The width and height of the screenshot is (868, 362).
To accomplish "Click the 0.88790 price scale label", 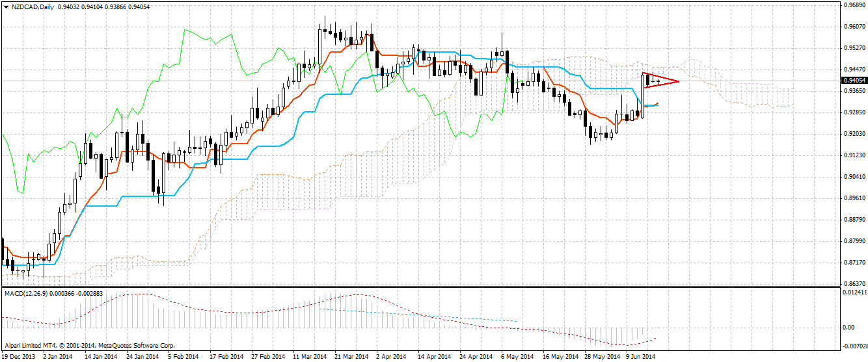I will click(853, 220).
